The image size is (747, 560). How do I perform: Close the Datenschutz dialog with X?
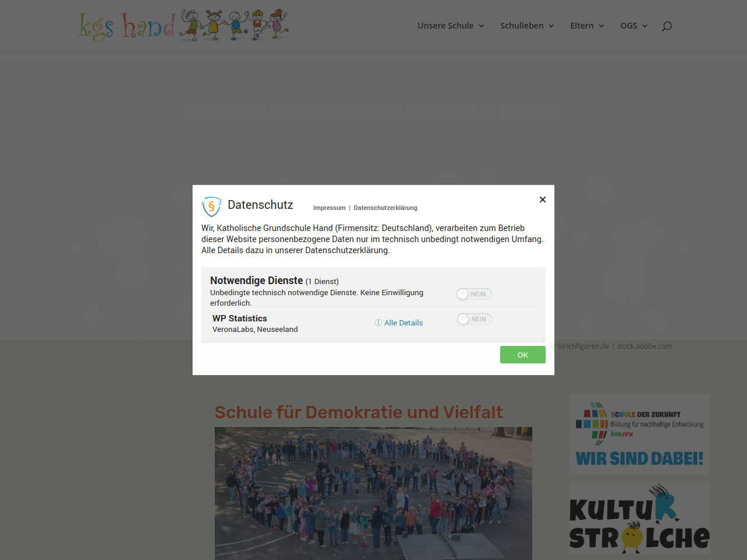[x=543, y=199]
